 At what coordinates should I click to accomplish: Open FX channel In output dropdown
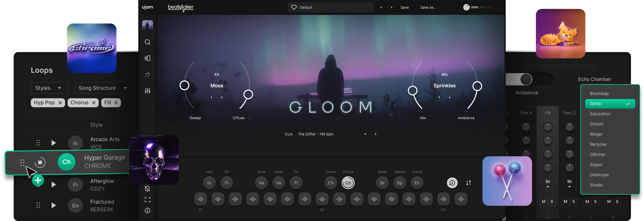coord(548,183)
